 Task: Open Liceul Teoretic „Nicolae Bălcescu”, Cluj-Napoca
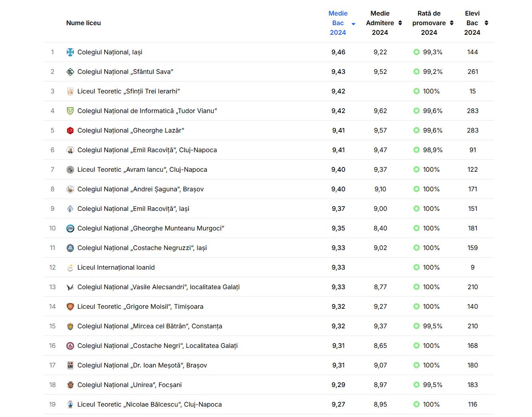[149, 405]
